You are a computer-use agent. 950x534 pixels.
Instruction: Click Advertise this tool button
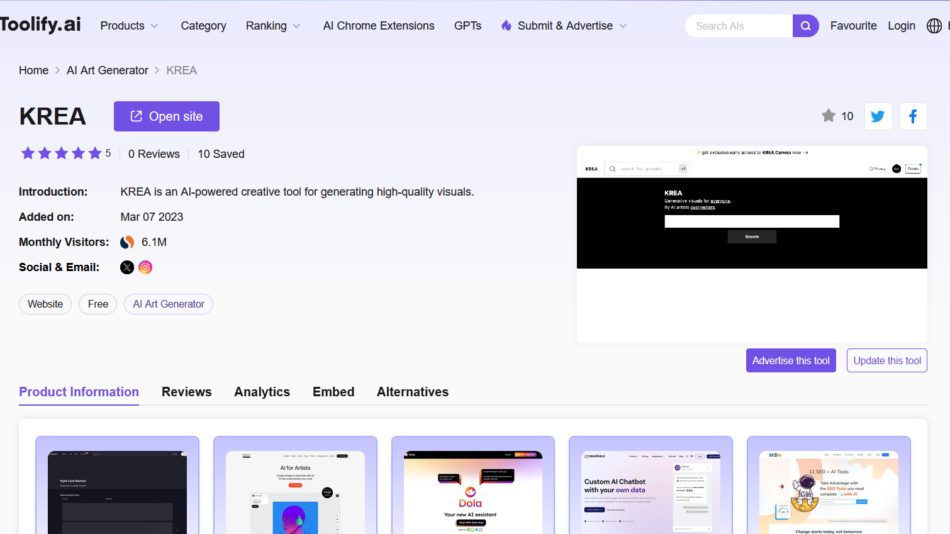point(791,361)
